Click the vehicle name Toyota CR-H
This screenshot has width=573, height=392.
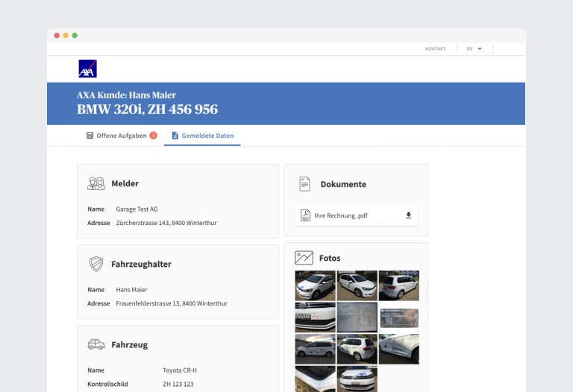(180, 370)
